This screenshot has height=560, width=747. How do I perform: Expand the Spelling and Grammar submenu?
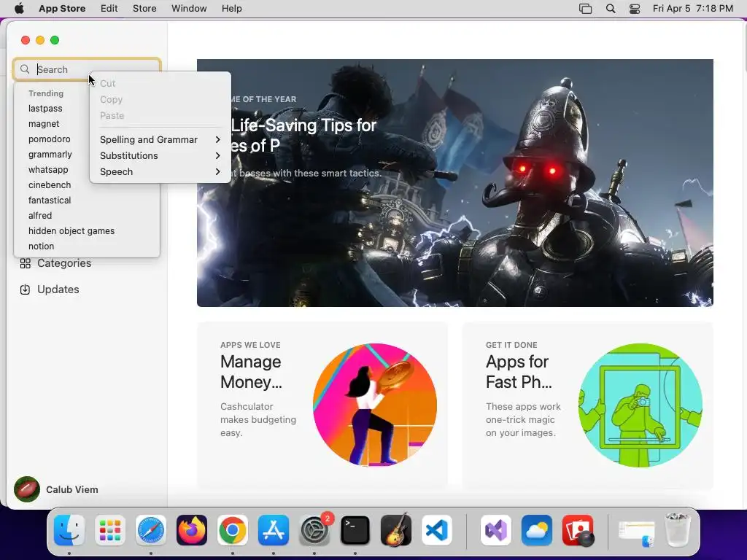(x=160, y=139)
